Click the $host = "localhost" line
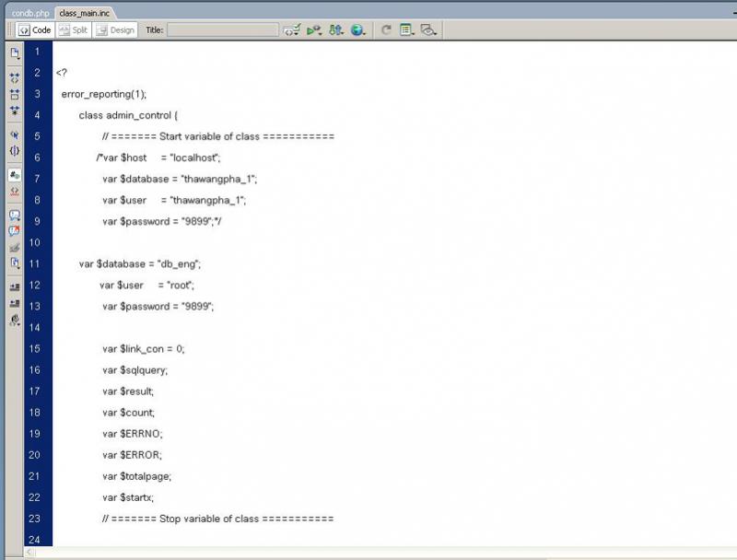Image resolution: width=737 pixels, height=560 pixels. click(x=158, y=157)
